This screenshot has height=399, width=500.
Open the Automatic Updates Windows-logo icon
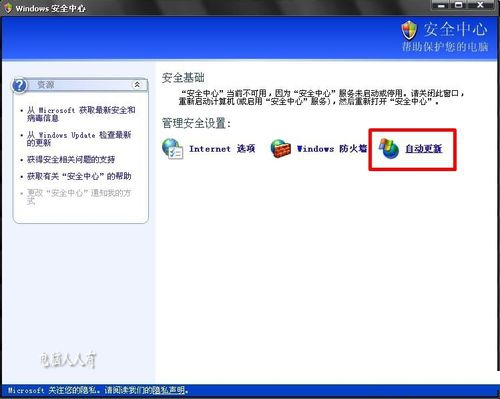click(x=389, y=149)
